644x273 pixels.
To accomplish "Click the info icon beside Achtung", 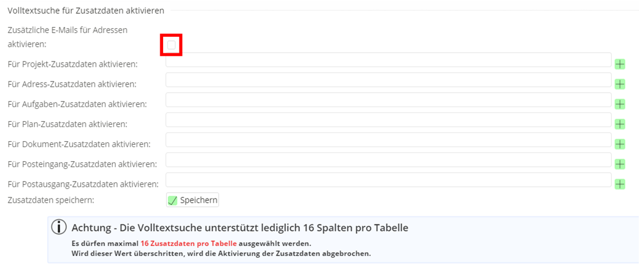I will [x=60, y=227].
